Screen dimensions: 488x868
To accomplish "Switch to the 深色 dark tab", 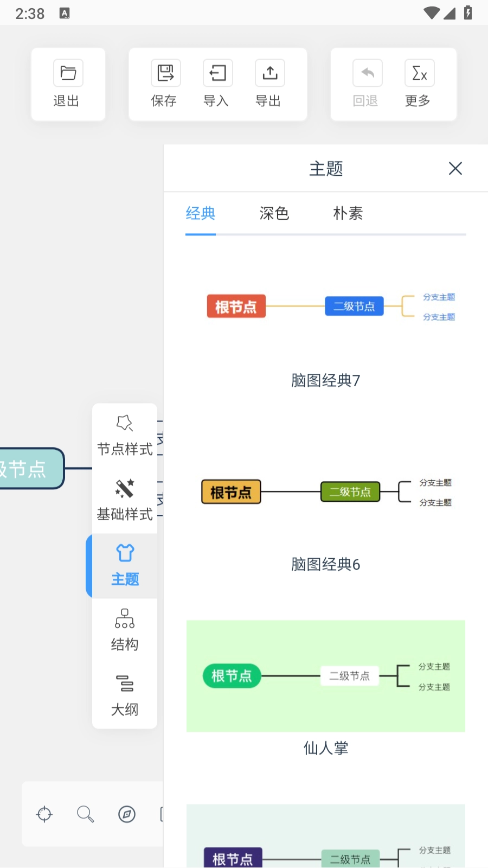I will pyautogui.click(x=274, y=214).
